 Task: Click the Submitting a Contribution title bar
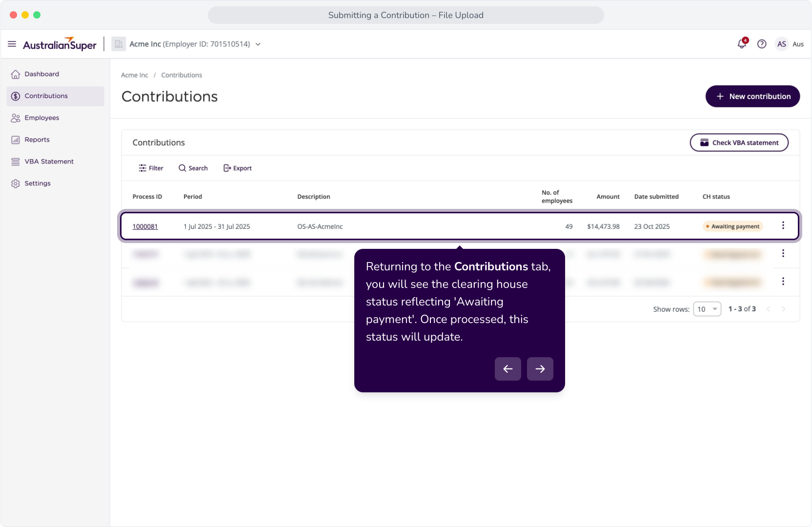coord(406,15)
